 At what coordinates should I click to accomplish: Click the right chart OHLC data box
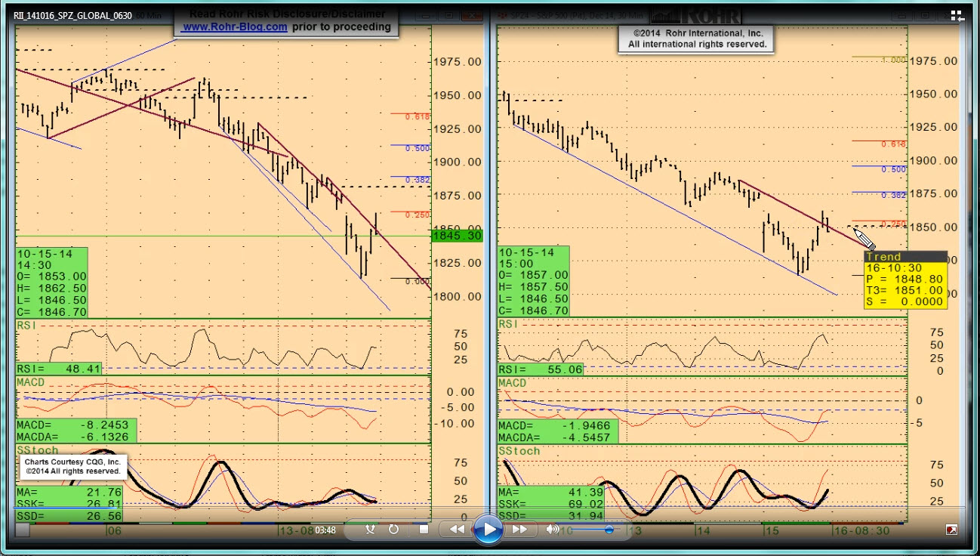tap(533, 282)
